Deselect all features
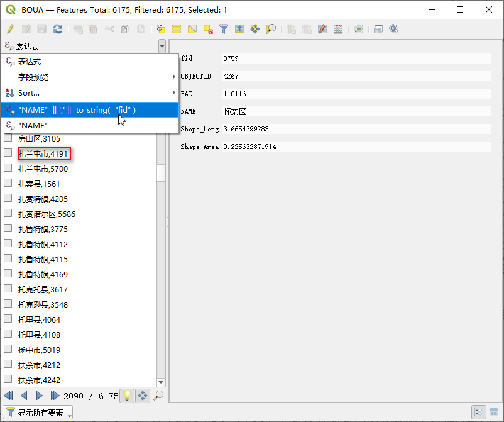The width and height of the screenshot is (504, 422). (x=208, y=29)
